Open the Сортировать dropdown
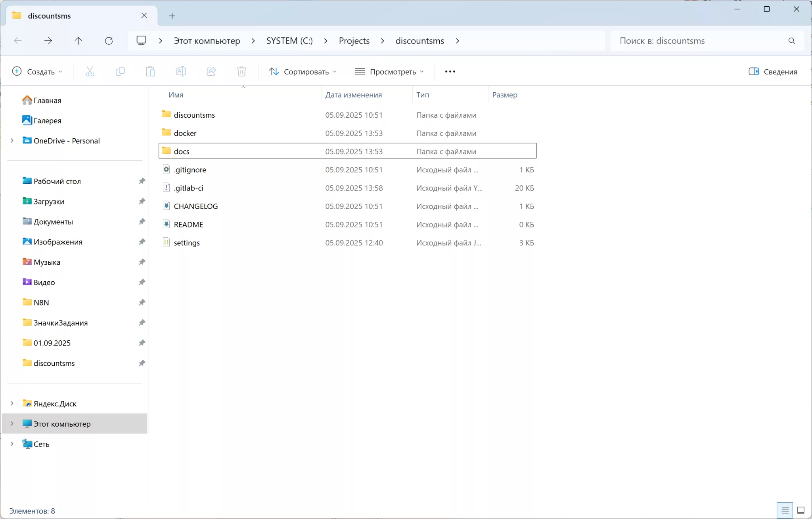Screen dimensions: 812x519 point(303,72)
